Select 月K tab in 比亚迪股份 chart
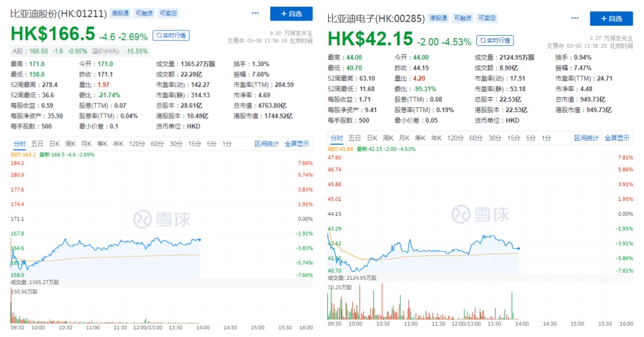The image size is (644, 337). pyautogui.click(x=86, y=144)
